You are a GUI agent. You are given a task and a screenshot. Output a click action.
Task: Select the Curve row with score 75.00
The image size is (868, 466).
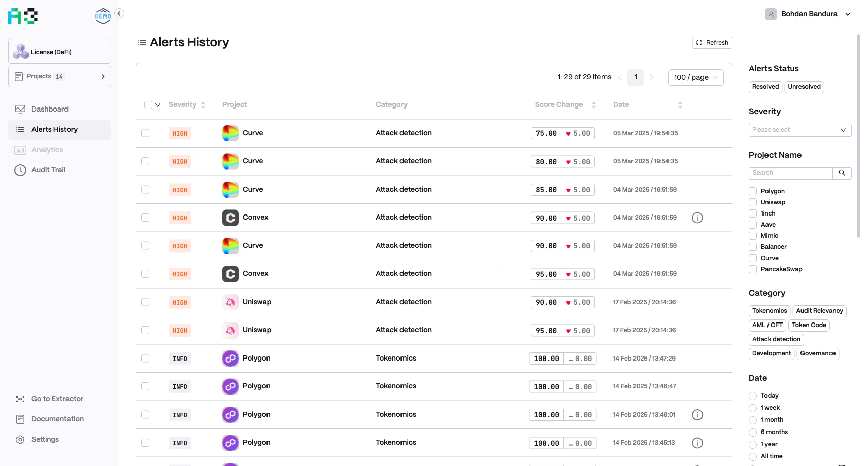click(x=145, y=133)
